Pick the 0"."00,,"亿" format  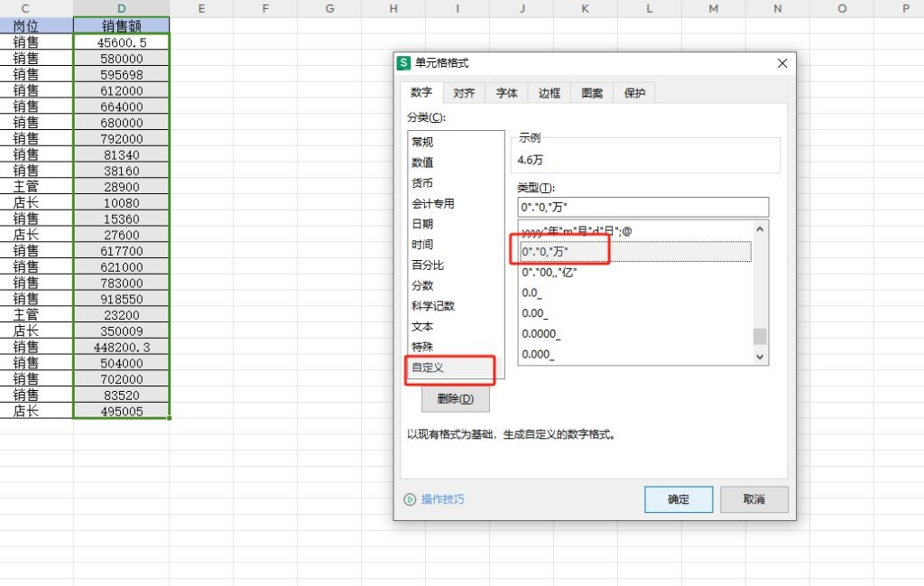[549, 272]
